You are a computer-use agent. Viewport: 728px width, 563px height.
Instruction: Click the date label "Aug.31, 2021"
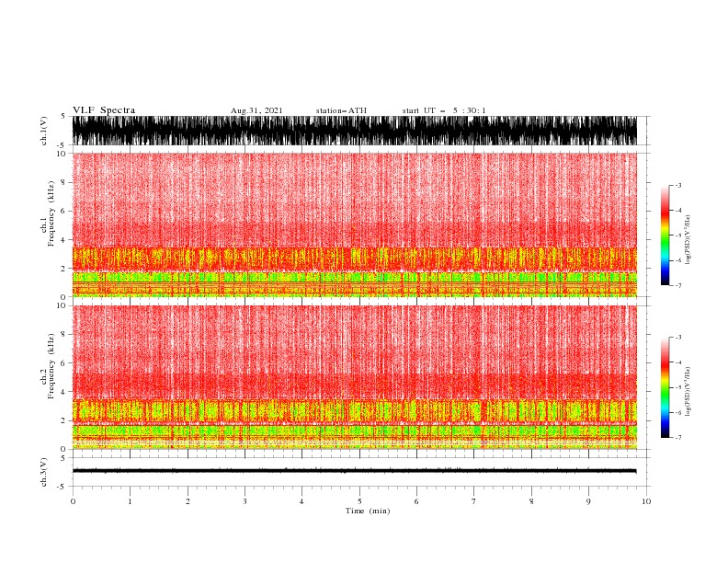tap(256, 110)
